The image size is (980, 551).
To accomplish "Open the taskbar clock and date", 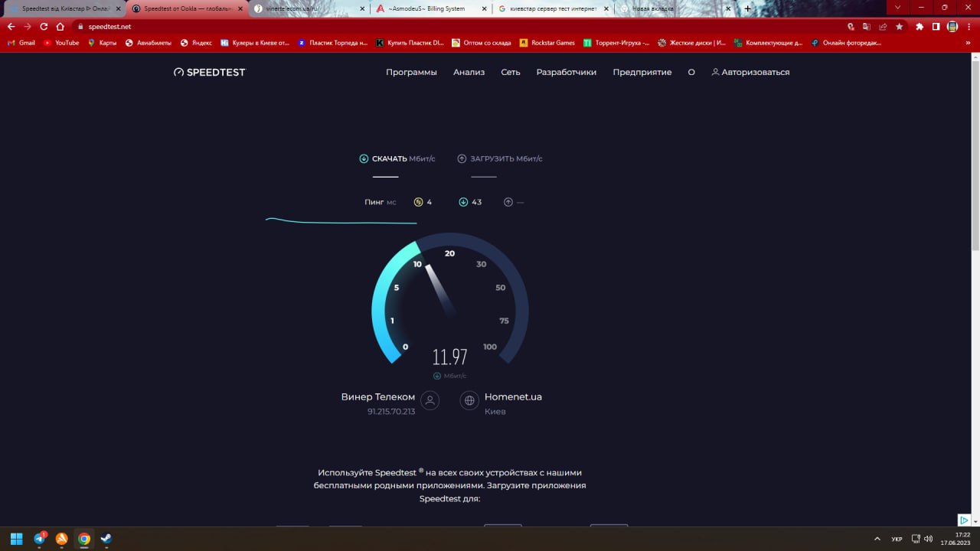I will (x=956, y=539).
